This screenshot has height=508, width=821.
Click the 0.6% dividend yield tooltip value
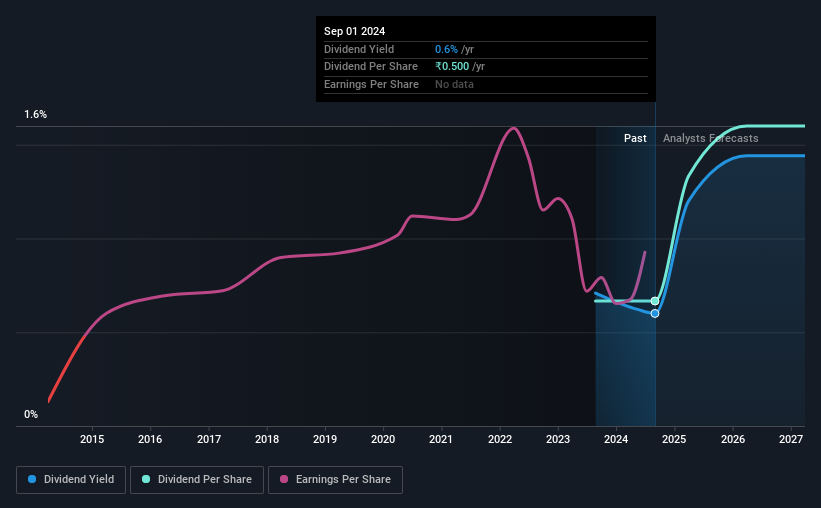446,49
